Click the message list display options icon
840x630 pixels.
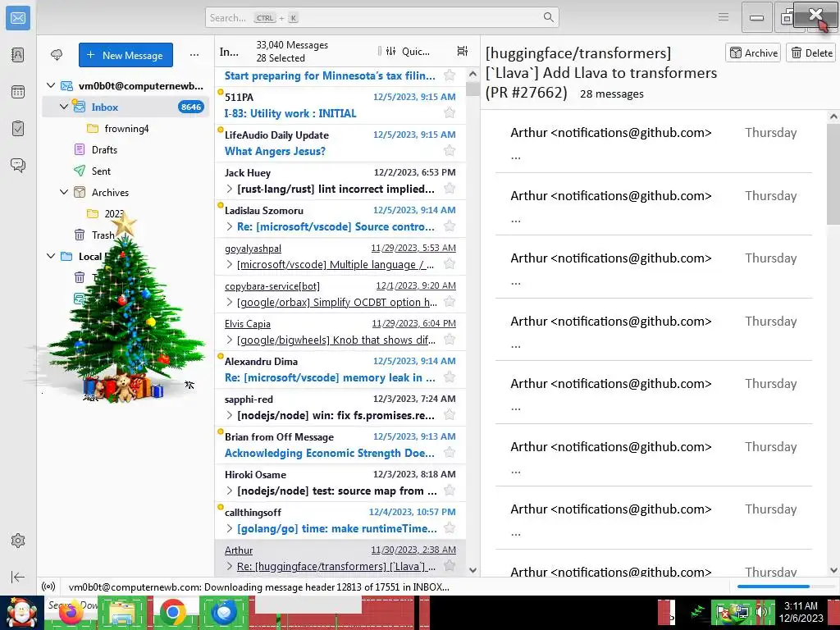463,51
